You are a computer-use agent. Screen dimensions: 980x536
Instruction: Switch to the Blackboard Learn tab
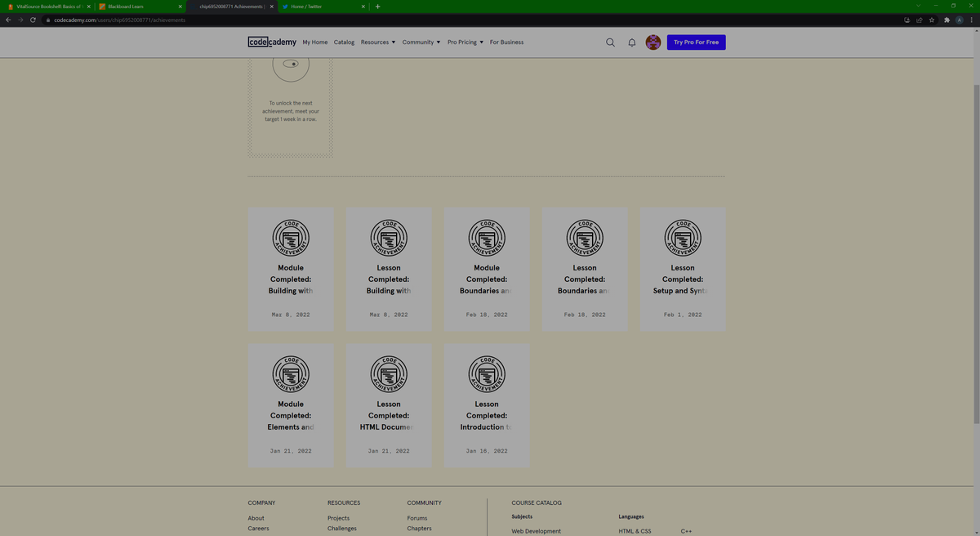[x=139, y=6]
